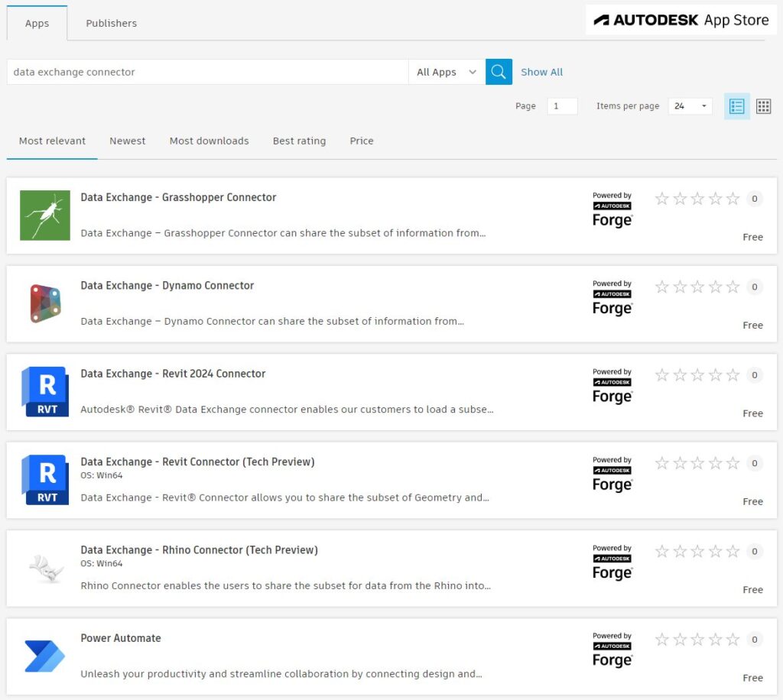Click star rating of Rhino Connector
The image size is (783, 700).
pos(697,551)
